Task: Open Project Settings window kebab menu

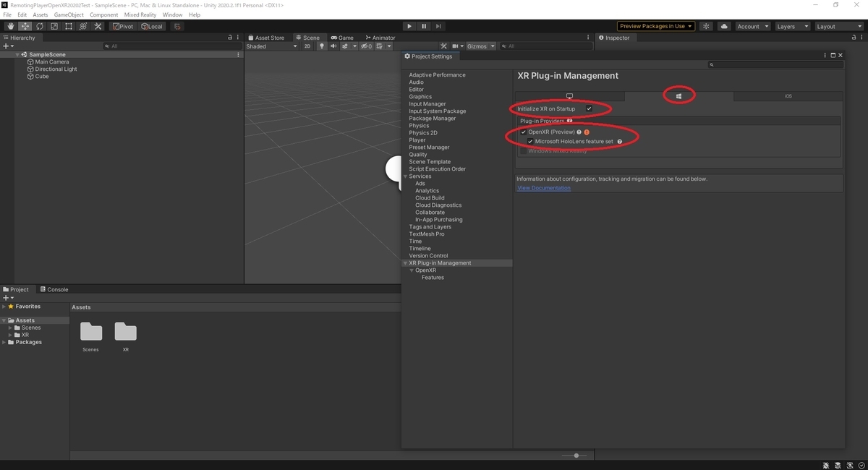Action: click(x=825, y=56)
